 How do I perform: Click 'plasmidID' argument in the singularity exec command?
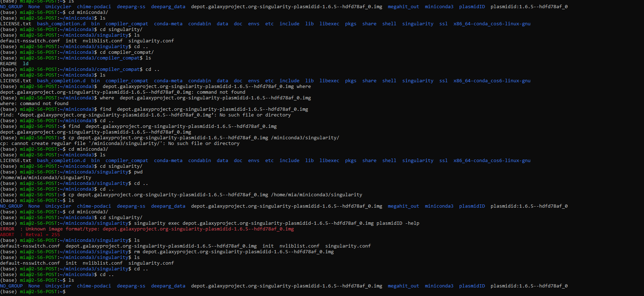[x=389, y=223]
